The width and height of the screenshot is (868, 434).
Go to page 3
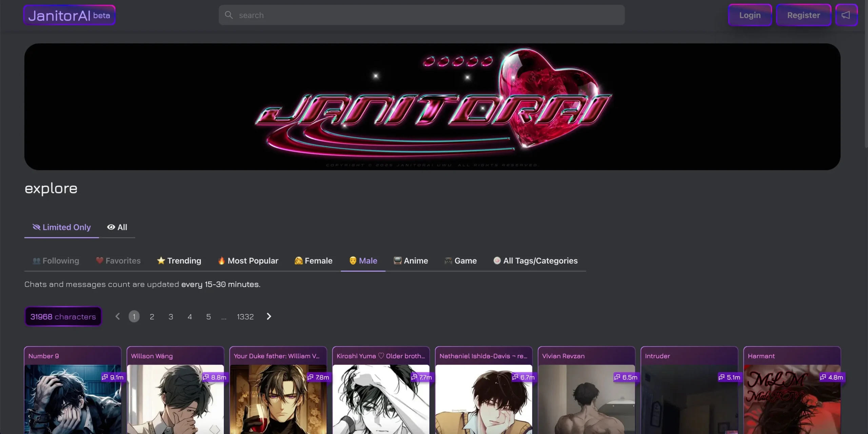click(x=171, y=316)
